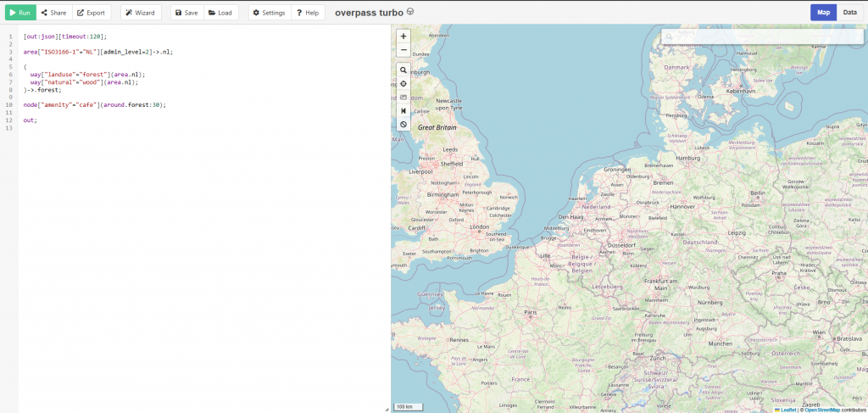Switch to the Data tab

point(849,12)
